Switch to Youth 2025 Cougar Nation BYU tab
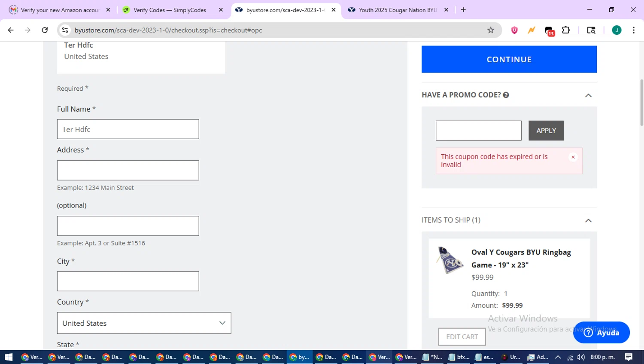Viewport: 644px width, 364px height. (398, 10)
